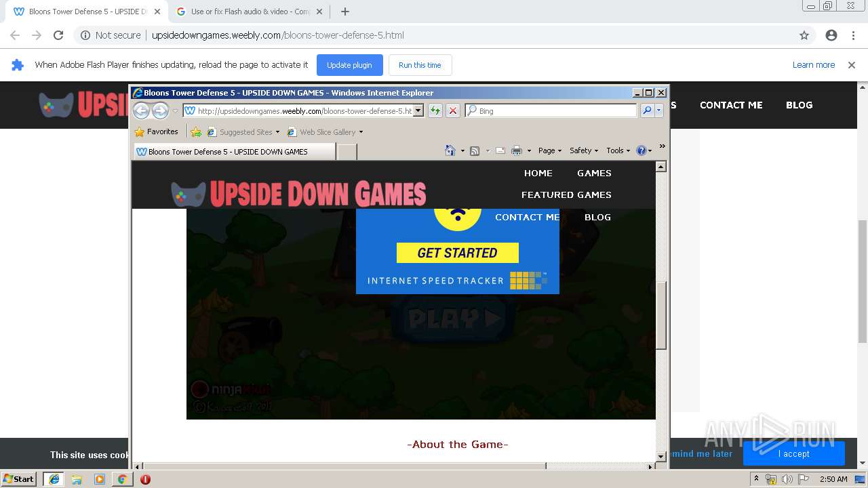Open the recent pages dropdown arrow in IE

(x=175, y=110)
